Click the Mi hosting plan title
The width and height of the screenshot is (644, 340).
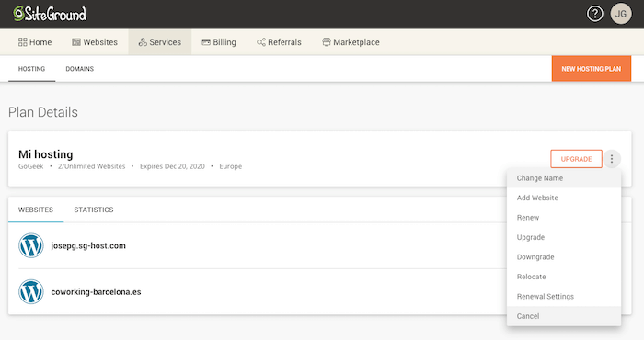tap(46, 154)
